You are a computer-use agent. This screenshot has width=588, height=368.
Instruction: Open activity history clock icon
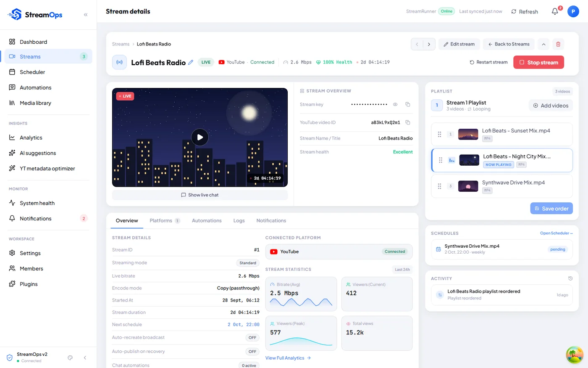(570, 278)
